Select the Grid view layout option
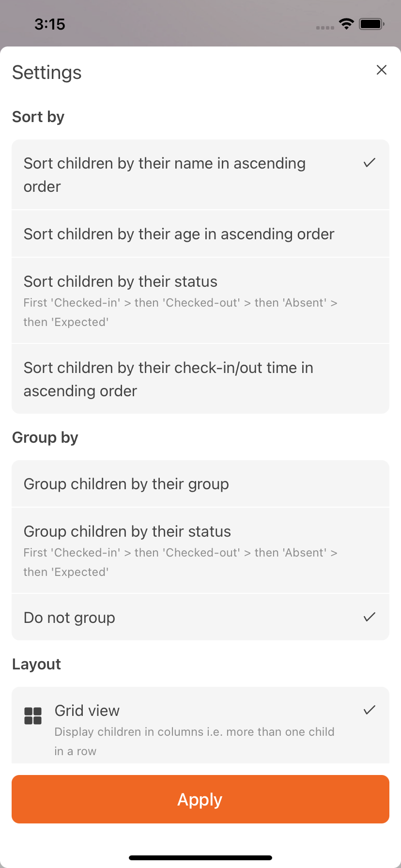Image resolution: width=401 pixels, height=868 pixels. (x=87, y=711)
